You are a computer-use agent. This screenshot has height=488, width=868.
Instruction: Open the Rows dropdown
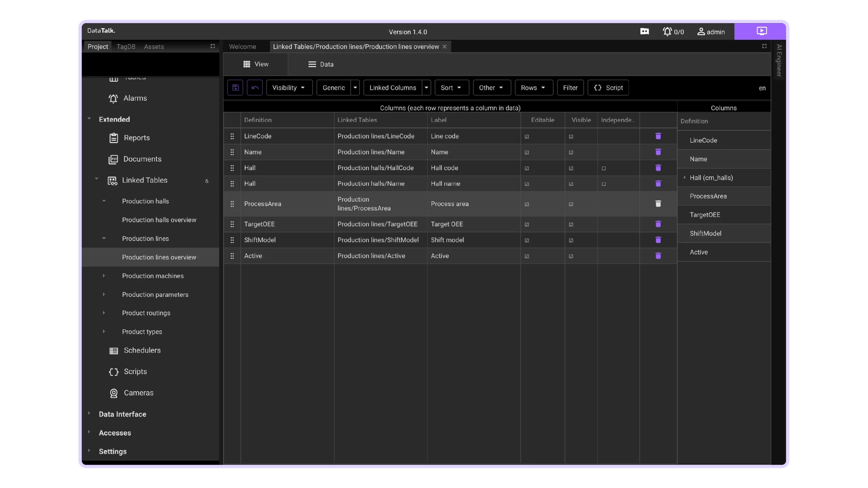point(534,88)
